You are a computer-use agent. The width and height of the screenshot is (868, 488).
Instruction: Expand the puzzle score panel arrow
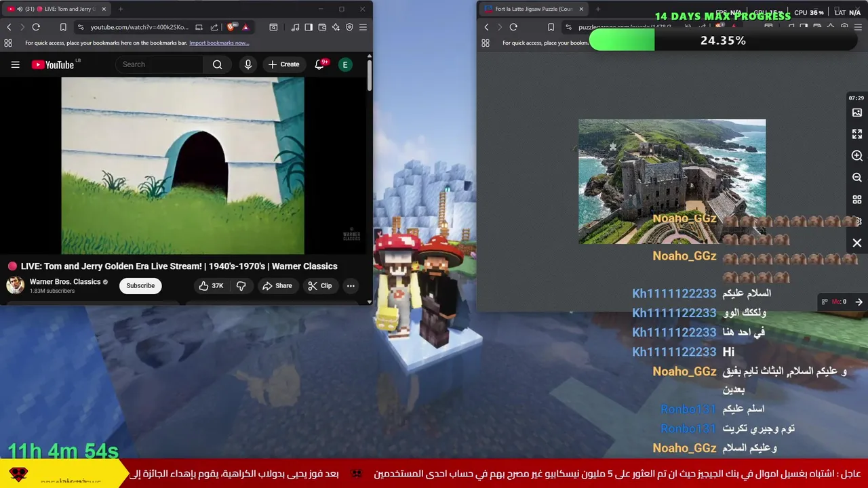tap(859, 302)
